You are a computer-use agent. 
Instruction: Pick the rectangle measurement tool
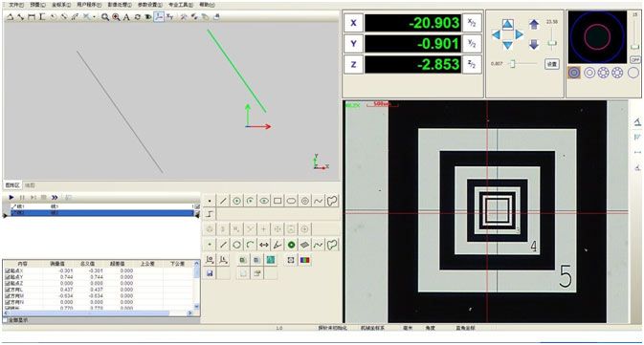click(x=278, y=201)
